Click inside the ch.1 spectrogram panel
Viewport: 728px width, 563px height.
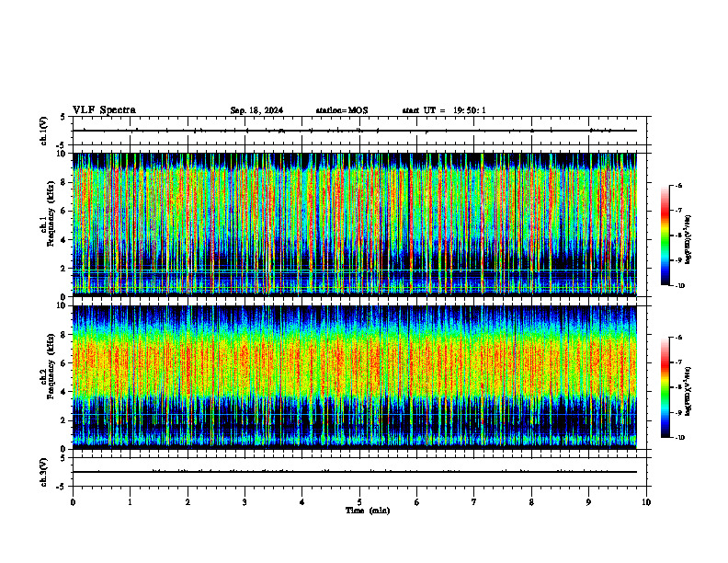pyautogui.click(x=354, y=224)
